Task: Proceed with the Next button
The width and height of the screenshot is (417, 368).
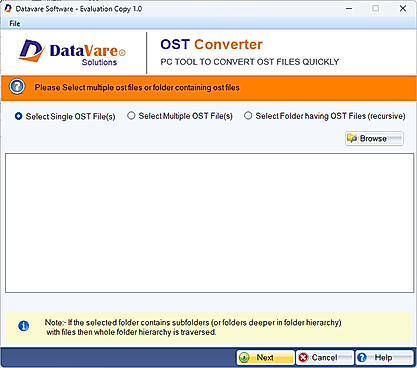Action: pos(266,358)
